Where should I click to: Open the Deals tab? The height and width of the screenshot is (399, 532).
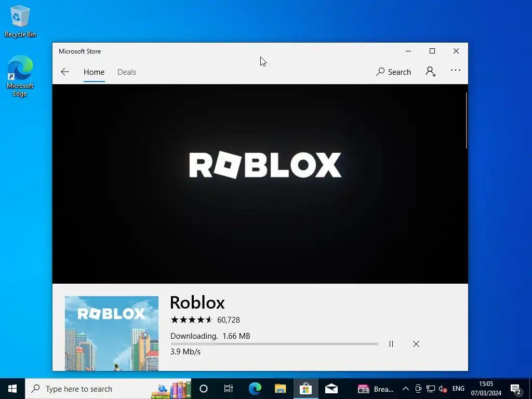[x=127, y=72]
